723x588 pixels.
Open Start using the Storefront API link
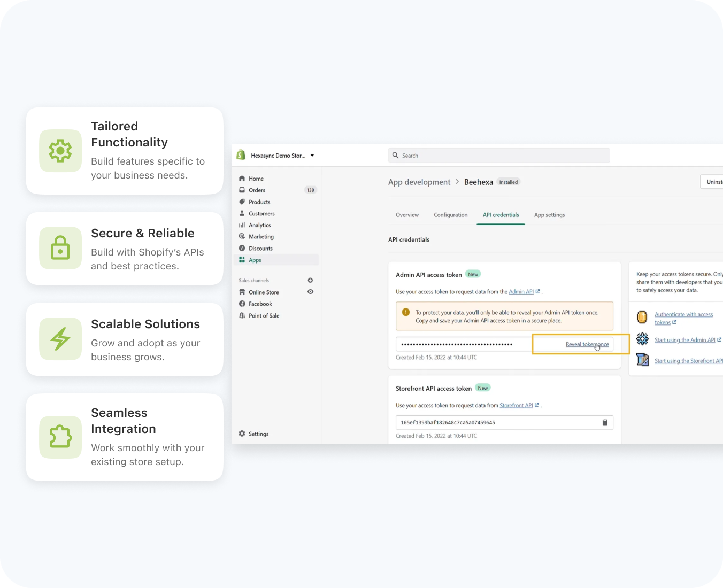[x=689, y=361]
